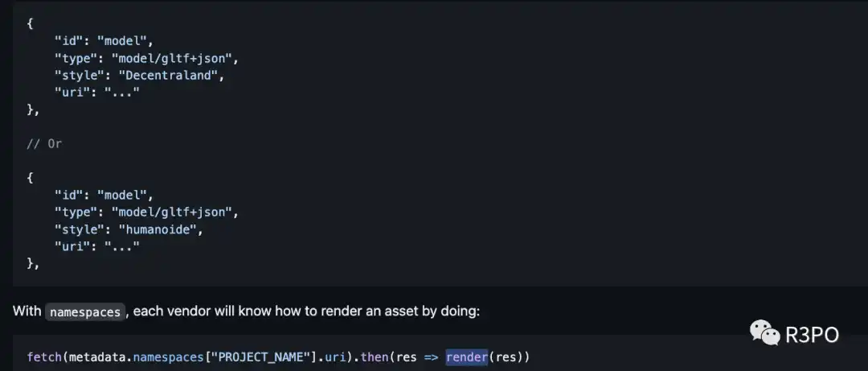The height and width of the screenshot is (371, 868).
Task: Select the highlighted render function
Action: (467, 357)
